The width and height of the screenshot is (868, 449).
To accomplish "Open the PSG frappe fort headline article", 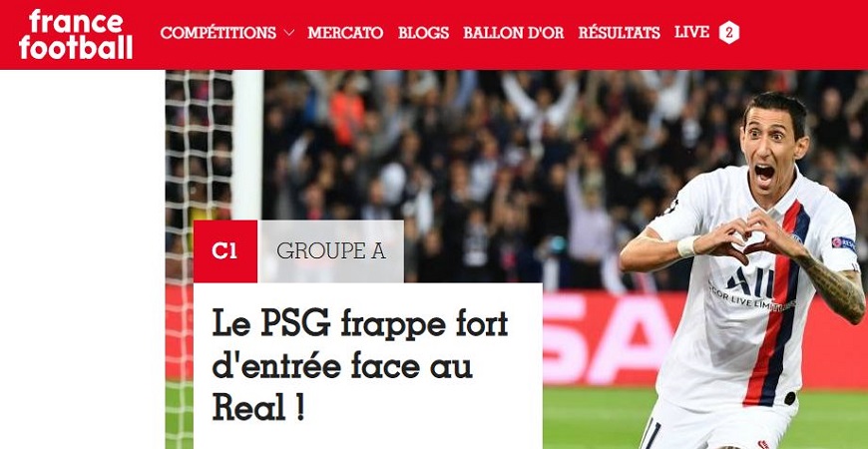I will tap(360, 366).
